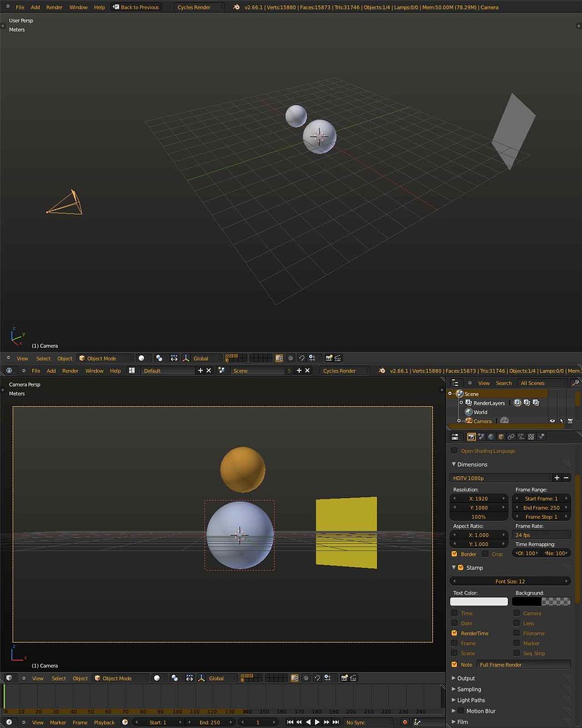Image resolution: width=582 pixels, height=728 pixels.
Task: Open the Render menu in top bar
Action: pyautogui.click(x=55, y=7)
